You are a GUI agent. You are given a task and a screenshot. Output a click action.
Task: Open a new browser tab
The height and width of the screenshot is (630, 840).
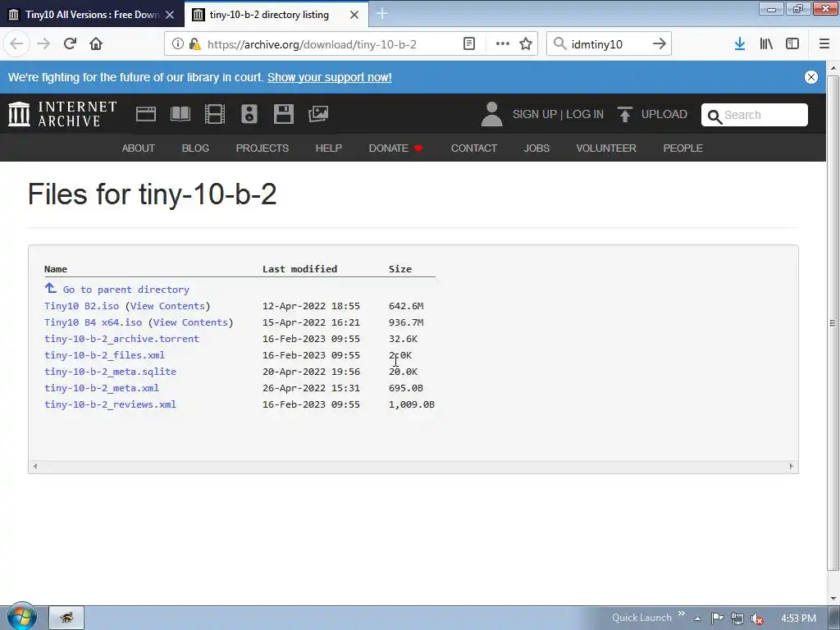click(x=382, y=13)
